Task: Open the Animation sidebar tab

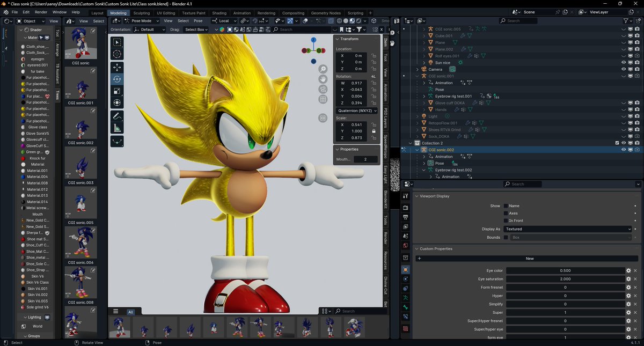Action: tap(385, 92)
